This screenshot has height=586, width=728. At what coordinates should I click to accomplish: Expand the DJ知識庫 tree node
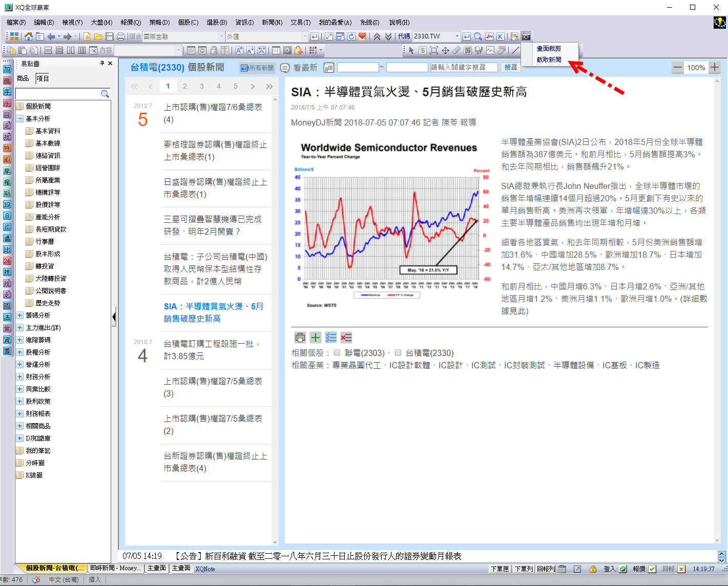20,438
